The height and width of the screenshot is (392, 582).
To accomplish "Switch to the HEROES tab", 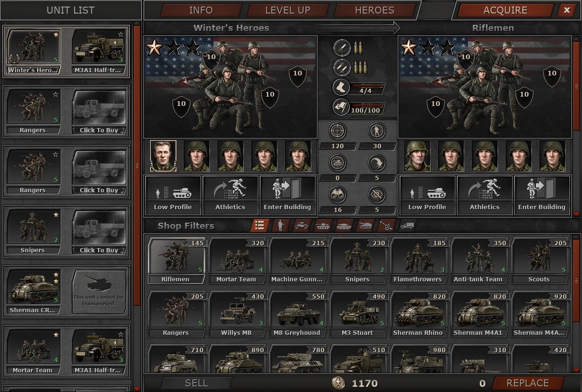I will (375, 10).
